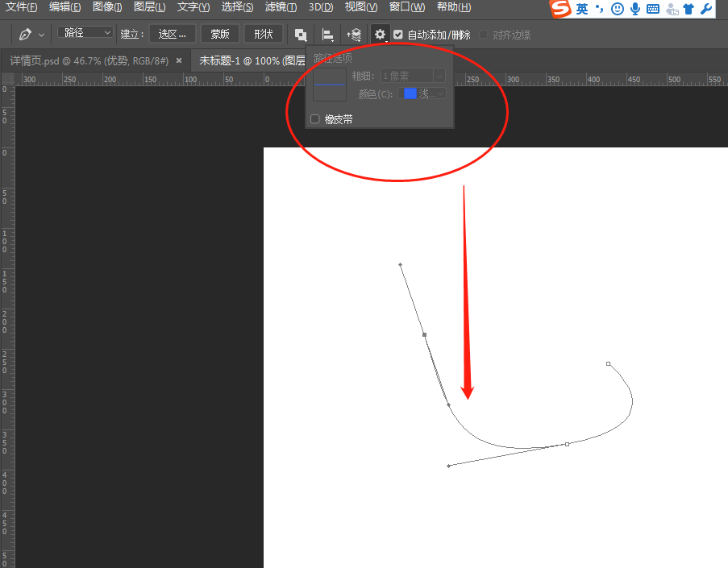
Task: Click the gear path options icon
Action: tap(380, 35)
